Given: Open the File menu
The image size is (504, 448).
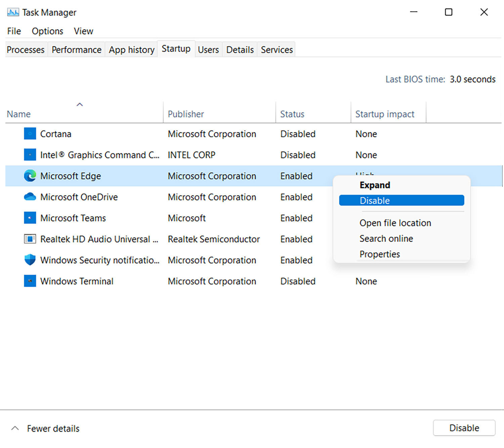Looking at the screenshot, I should [x=14, y=31].
